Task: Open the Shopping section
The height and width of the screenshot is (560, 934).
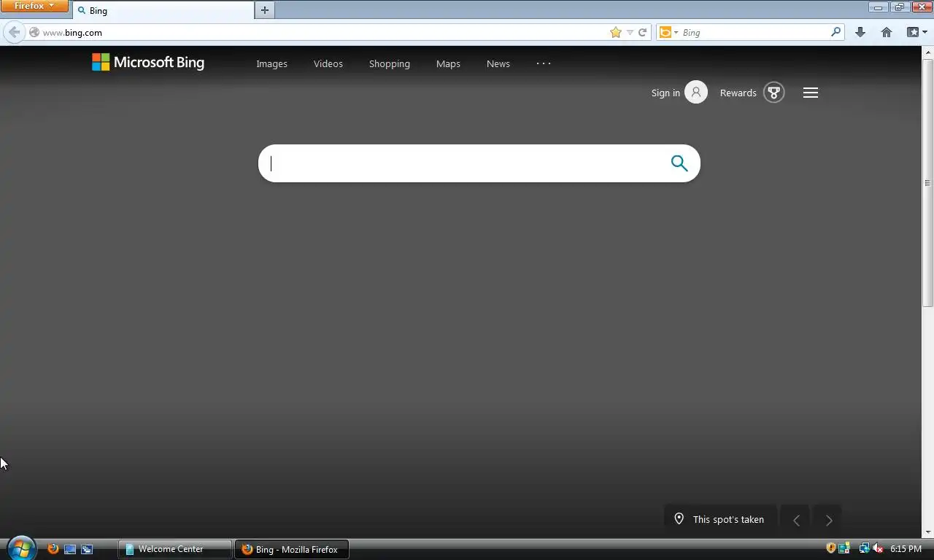Action: (x=390, y=63)
